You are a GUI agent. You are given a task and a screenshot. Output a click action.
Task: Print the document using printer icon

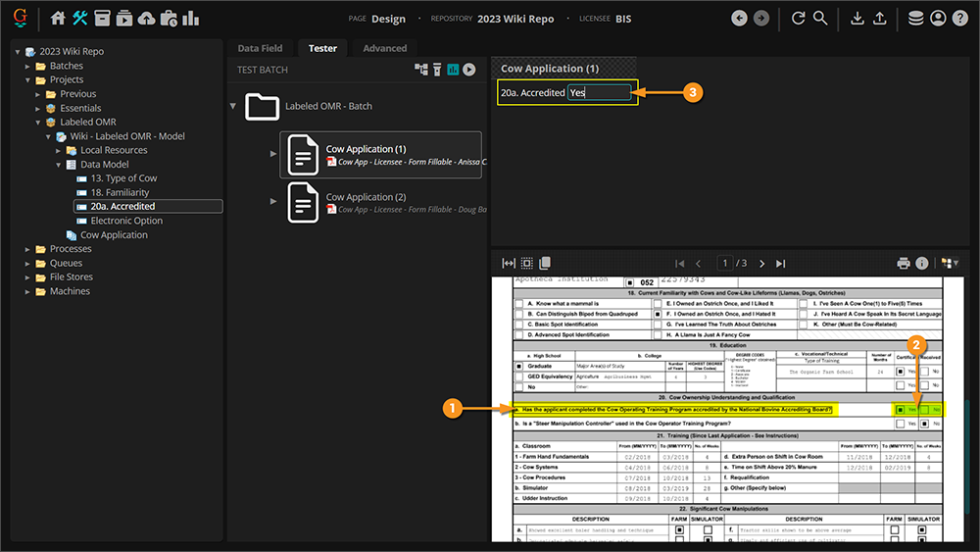pos(904,264)
